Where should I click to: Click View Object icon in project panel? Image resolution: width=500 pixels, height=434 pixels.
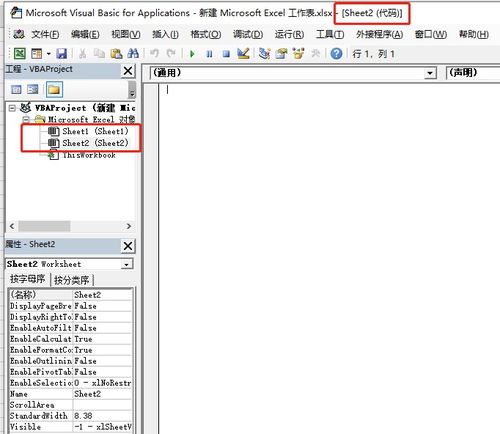pos(33,89)
